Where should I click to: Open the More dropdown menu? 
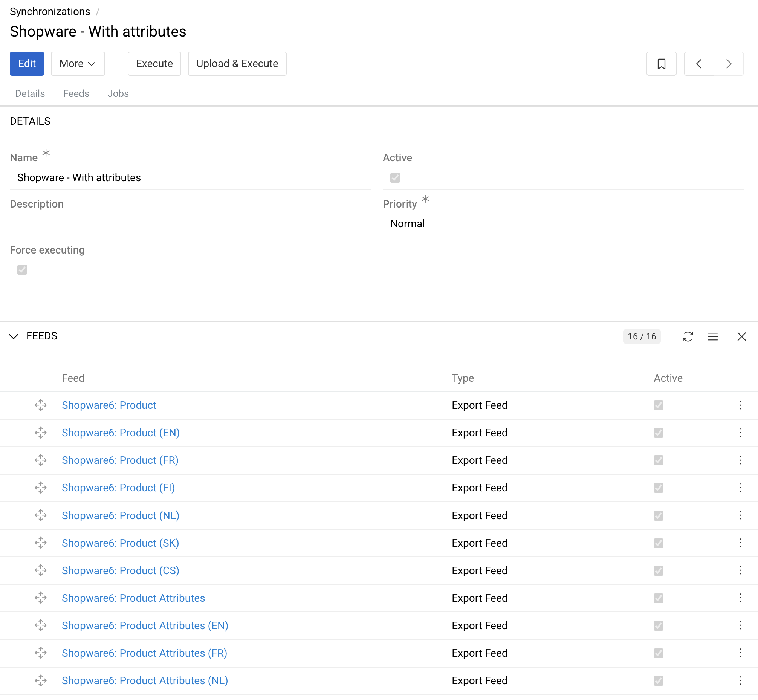click(78, 64)
